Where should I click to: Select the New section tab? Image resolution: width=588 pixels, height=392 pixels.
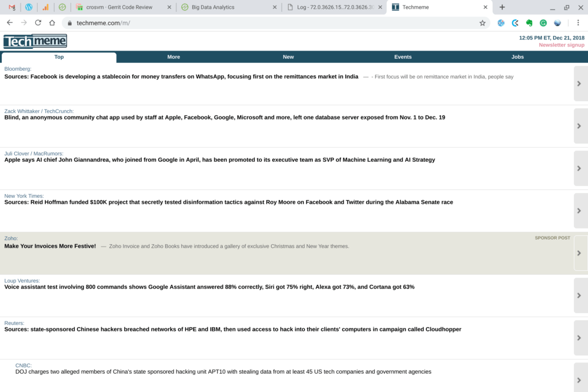288,57
